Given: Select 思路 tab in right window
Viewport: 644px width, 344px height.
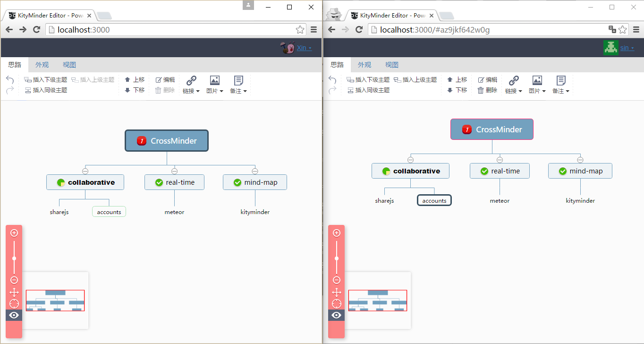Looking at the screenshot, I should point(337,65).
